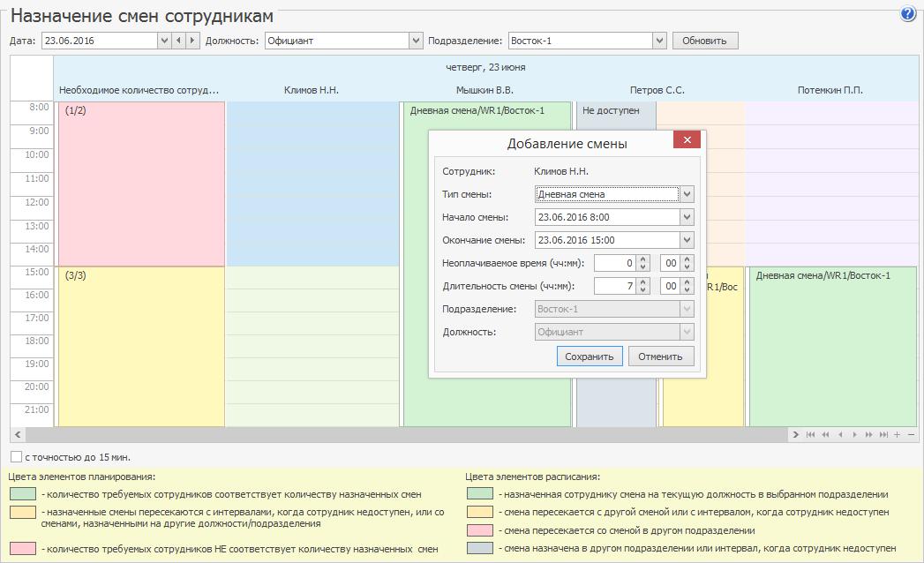The height and width of the screenshot is (563, 924).
Task: Zoom in schedule with plus icon
Action: tap(897, 434)
